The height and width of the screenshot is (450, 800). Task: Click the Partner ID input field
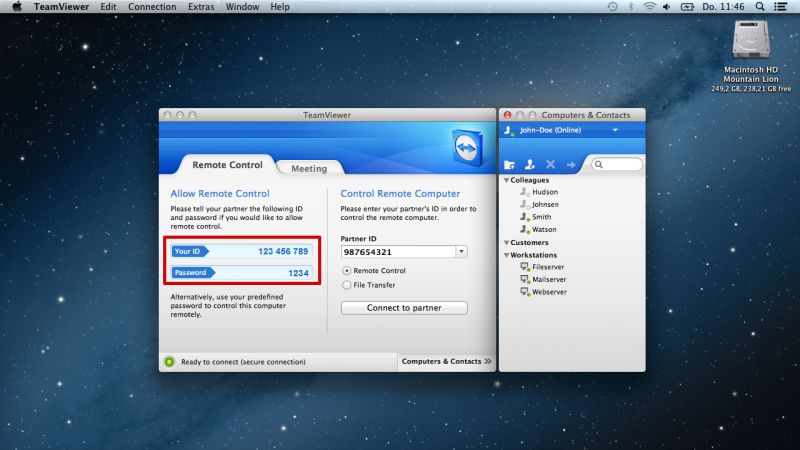[x=398, y=252]
